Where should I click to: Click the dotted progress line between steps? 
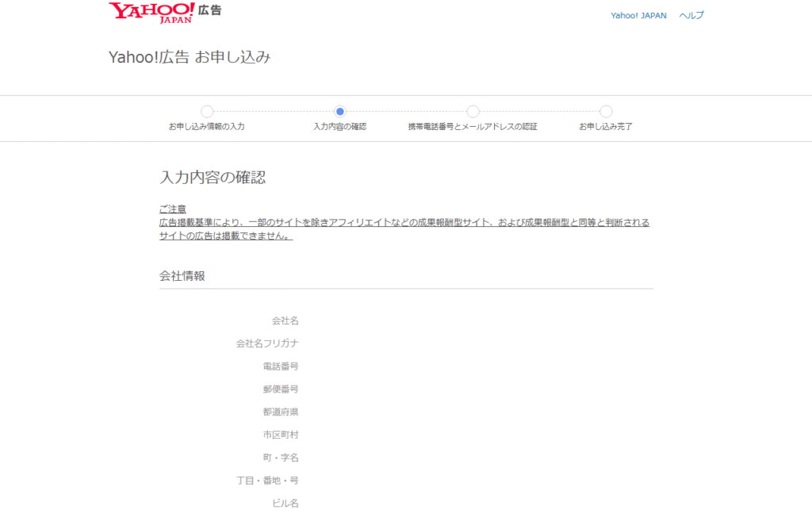click(x=274, y=112)
